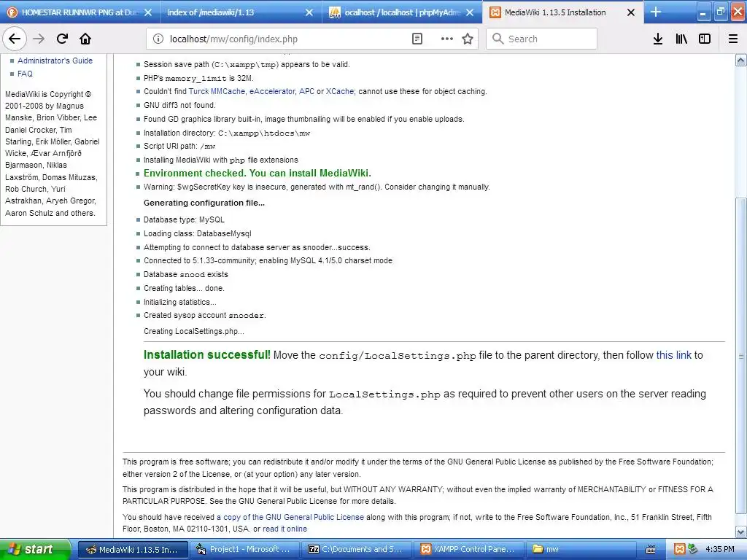This screenshot has width=747, height=560.
Task: Open the Firefox hamburger menu
Action: point(733,39)
